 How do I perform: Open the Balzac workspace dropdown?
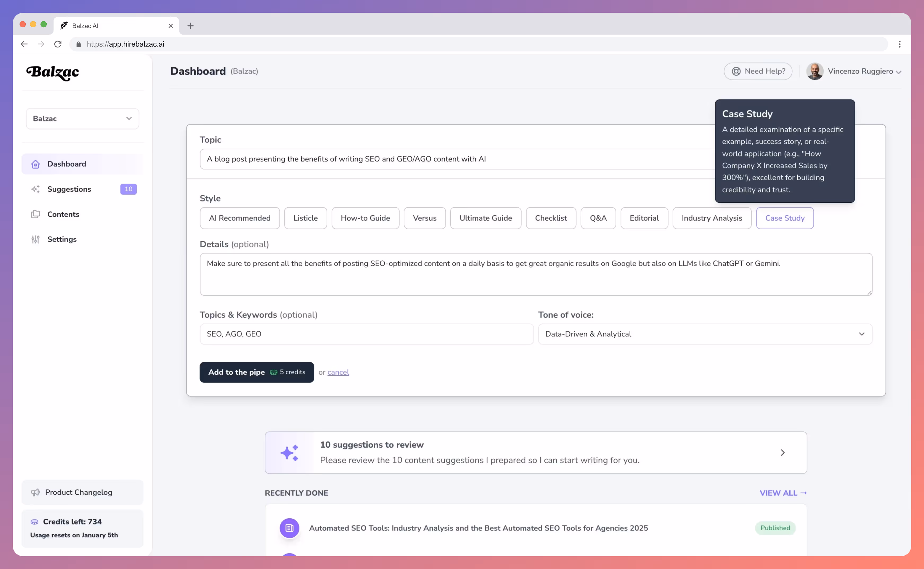(x=82, y=119)
